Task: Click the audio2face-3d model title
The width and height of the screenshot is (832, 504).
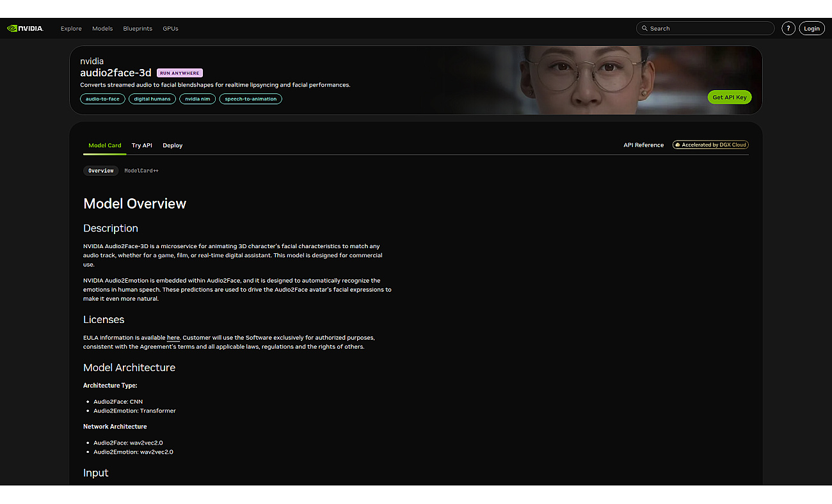Action: (116, 73)
